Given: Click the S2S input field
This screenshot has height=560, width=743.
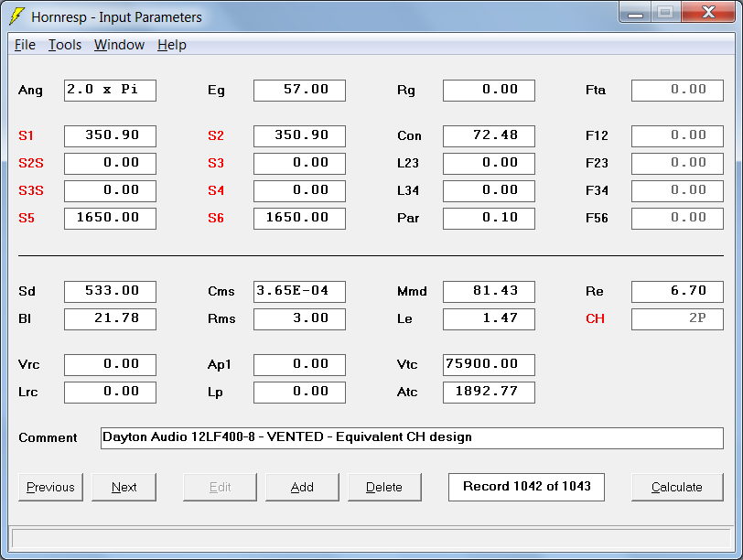Looking at the screenshot, I should coord(110,164).
